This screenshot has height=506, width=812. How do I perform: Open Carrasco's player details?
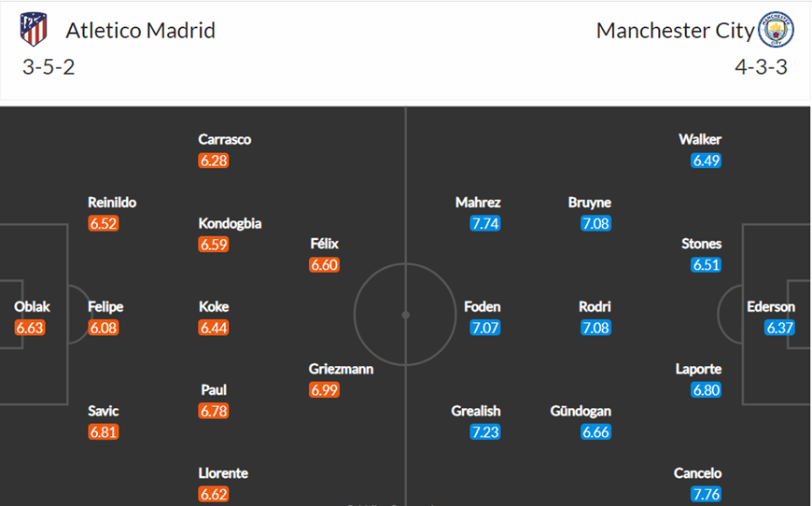click(224, 139)
